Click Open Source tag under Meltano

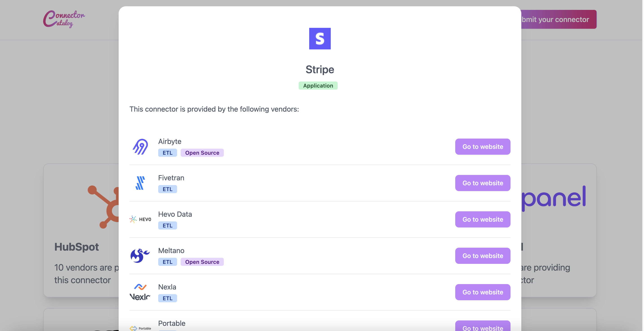(x=202, y=262)
